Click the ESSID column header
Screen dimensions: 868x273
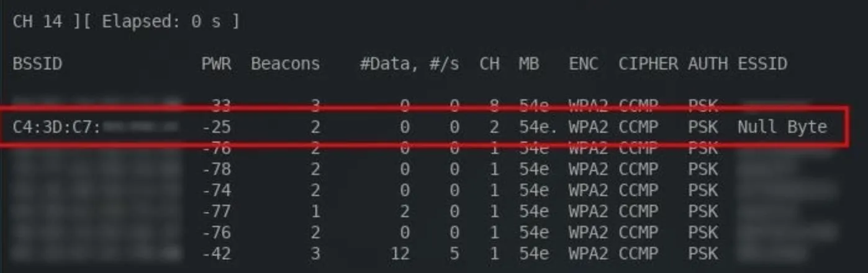click(x=762, y=63)
